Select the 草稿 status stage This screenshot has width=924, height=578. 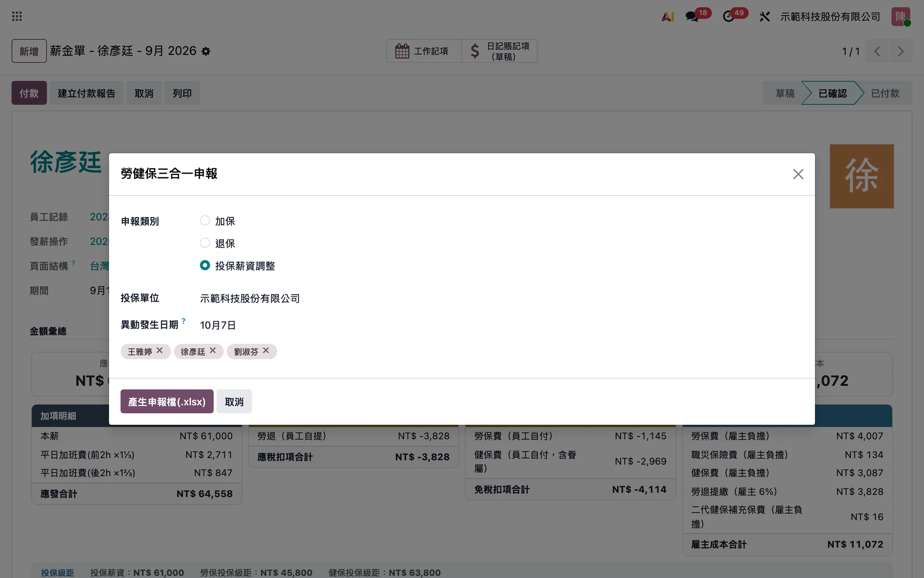pos(784,93)
